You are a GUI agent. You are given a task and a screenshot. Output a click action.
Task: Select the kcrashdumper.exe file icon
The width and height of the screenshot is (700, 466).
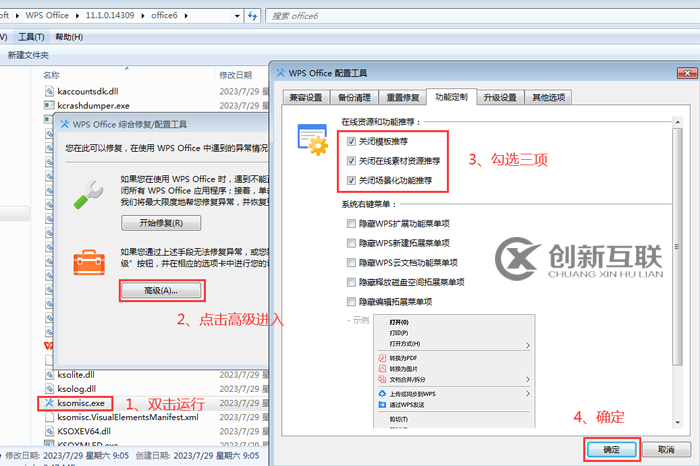(49, 105)
